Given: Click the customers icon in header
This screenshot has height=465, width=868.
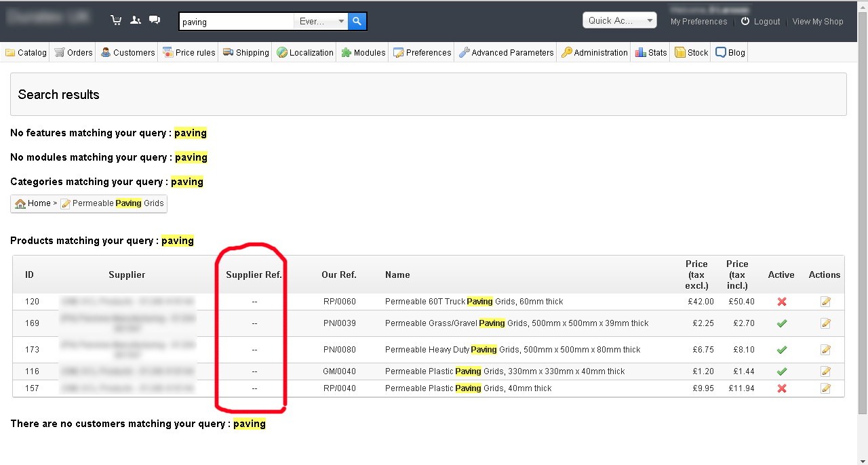Looking at the screenshot, I should (x=136, y=20).
